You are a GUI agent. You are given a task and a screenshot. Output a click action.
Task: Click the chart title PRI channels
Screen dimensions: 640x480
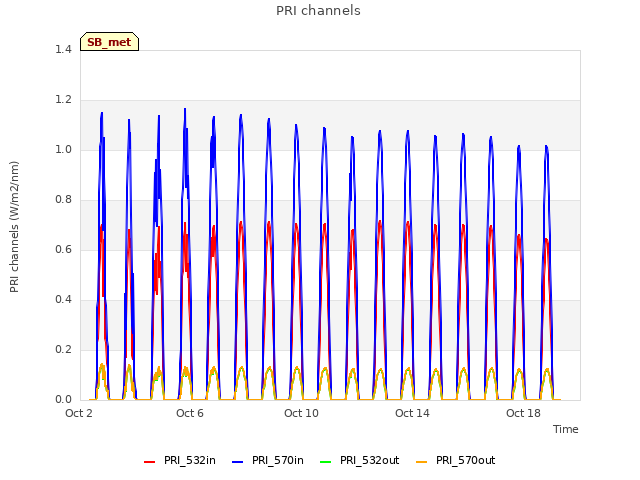[318, 11]
